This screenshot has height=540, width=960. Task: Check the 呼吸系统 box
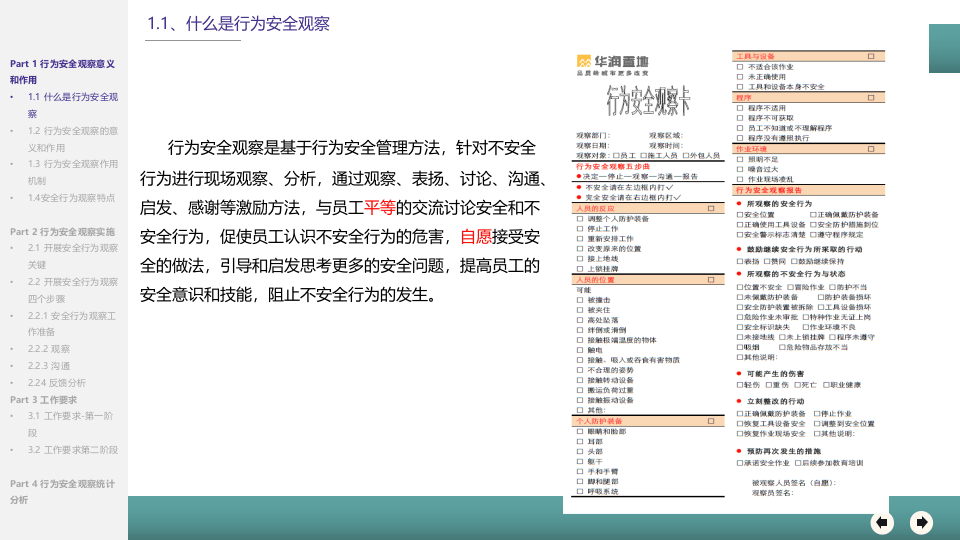click(580, 492)
